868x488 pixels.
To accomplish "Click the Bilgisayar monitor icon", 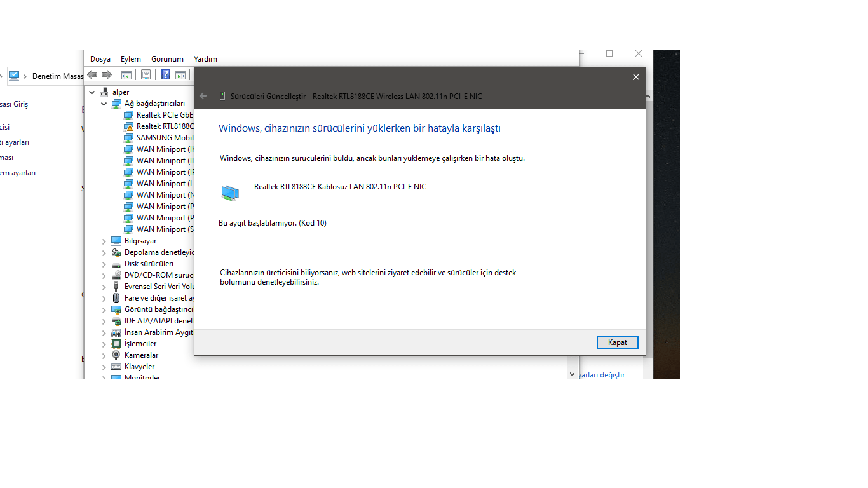I will pos(116,241).
